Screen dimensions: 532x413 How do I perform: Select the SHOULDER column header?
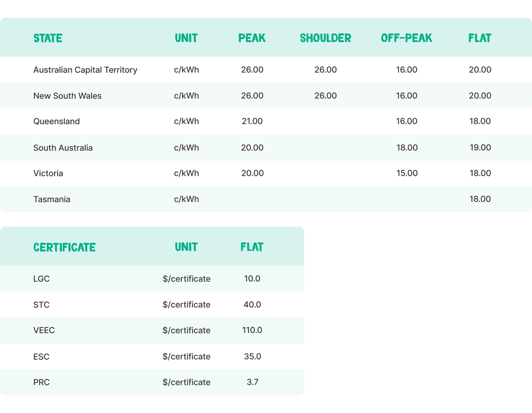[325, 38]
